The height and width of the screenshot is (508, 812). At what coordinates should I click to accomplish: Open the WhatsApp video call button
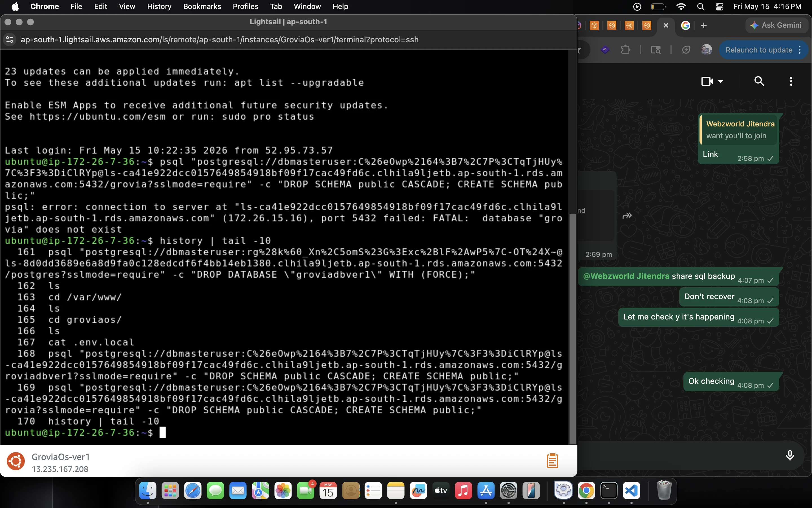pos(707,81)
